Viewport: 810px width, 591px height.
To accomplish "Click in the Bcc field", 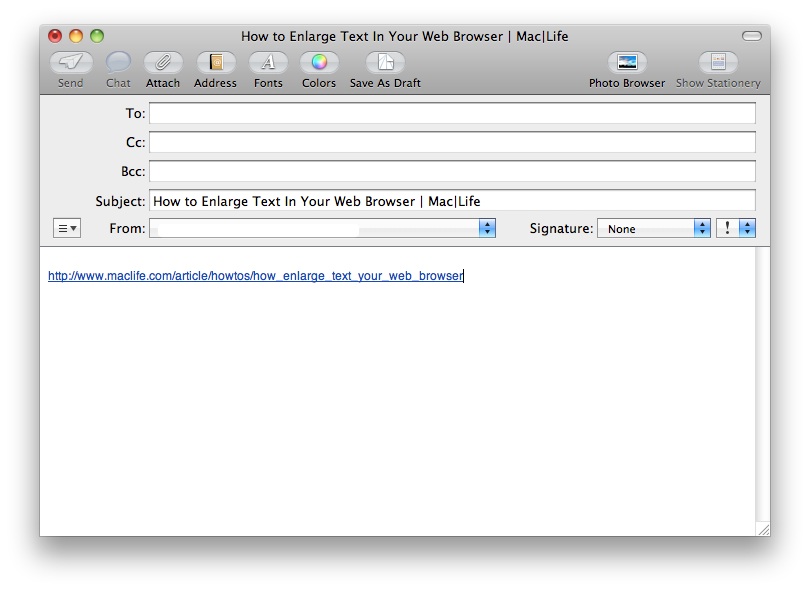I will (453, 171).
